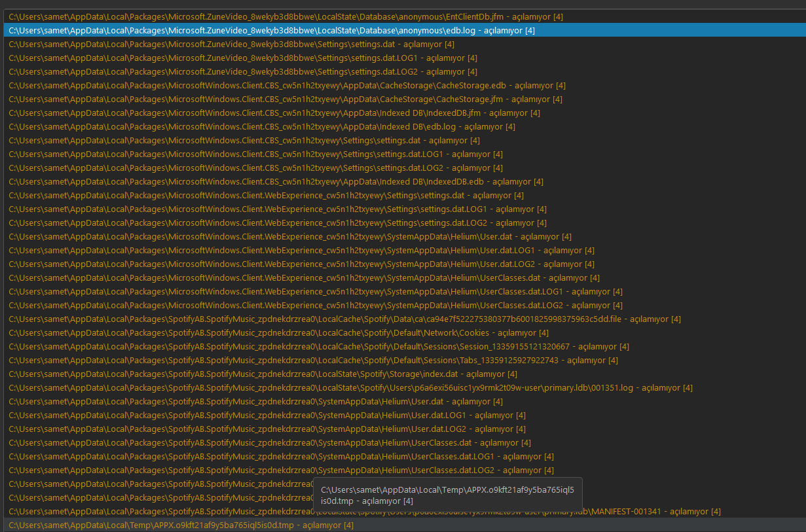Click the WebExperience Helium\UserClasses.dat row
806x532 pixels.
(404, 277)
